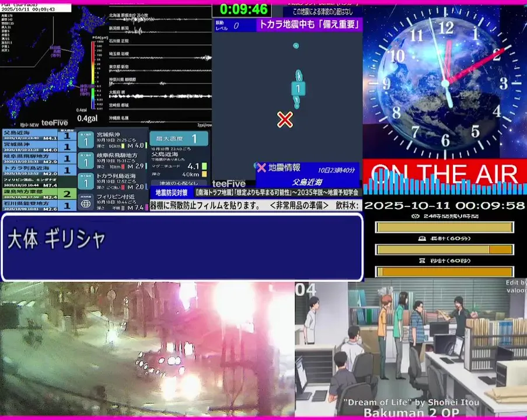Click the scrolling 南海トラフ地震 news ticker
The height and width of the screenshot is (420, 527).
277,192
